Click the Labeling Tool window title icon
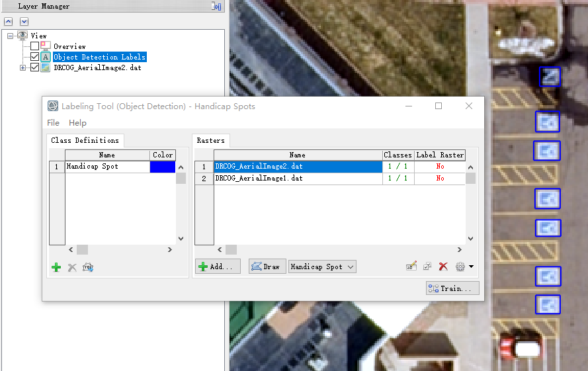The image size is (588, 371). point(53,106)
